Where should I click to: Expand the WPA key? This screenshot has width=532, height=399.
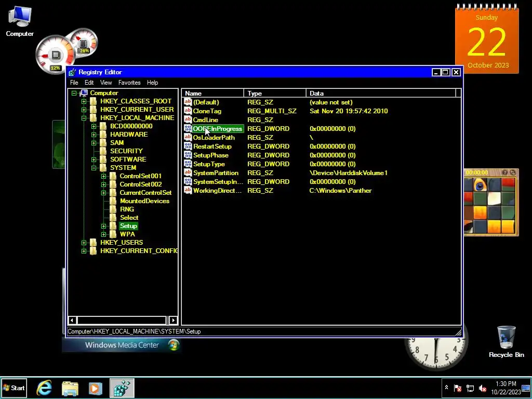click(103, 234)
